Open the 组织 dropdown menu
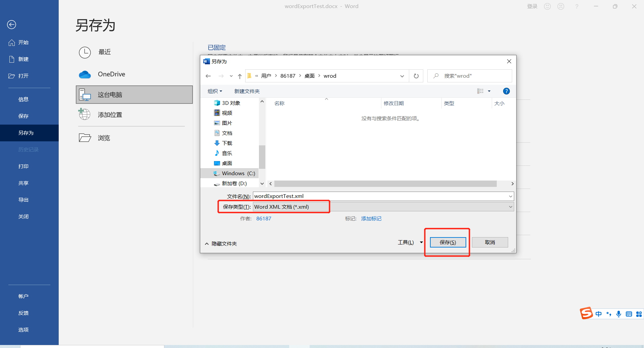 (x=214, y=91)
